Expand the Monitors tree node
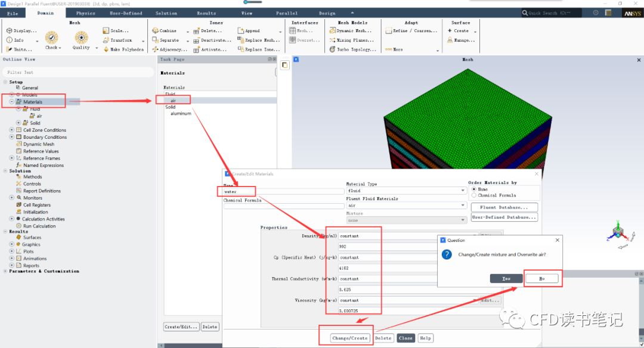 (x=11, y=198)
